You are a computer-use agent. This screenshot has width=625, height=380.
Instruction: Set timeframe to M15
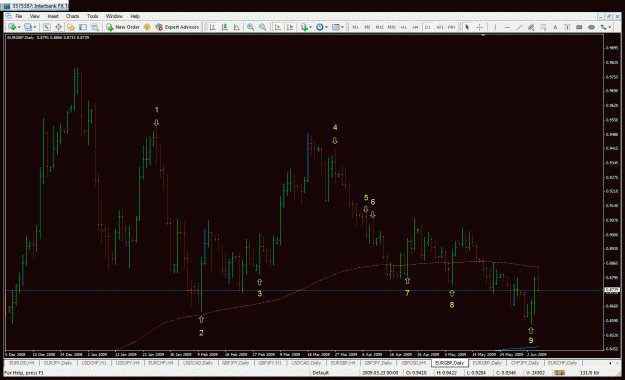(379, 27)
